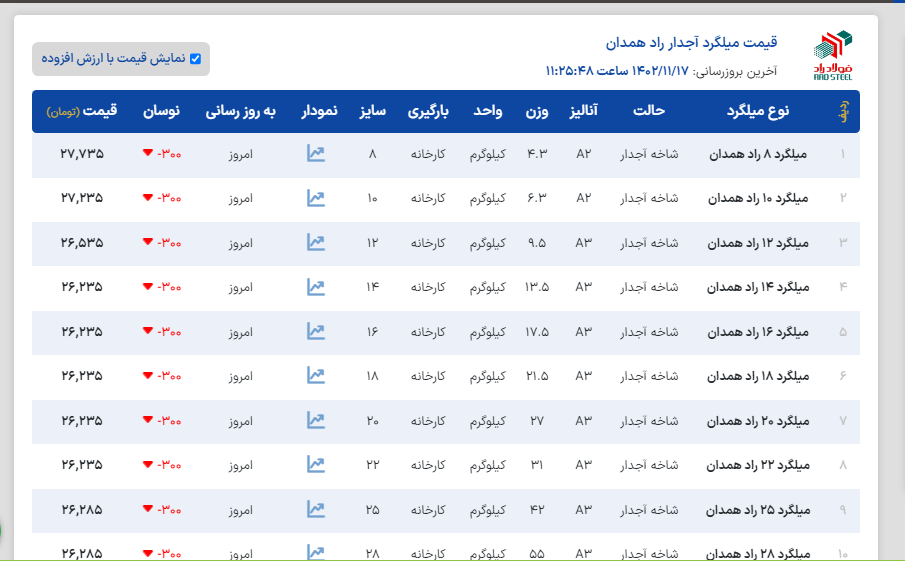This screenshot has height=561, width=905.
Task: Open chart icon in میلگرد ۱۸ row
Action: coord(316,376)
